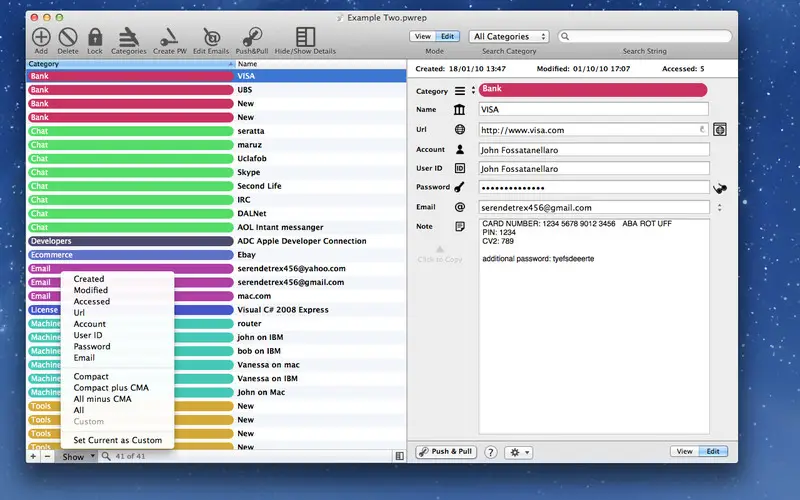Click the green Chat pill for Skype row
This screenshot has width=800, height=500.
pos(131,172)
